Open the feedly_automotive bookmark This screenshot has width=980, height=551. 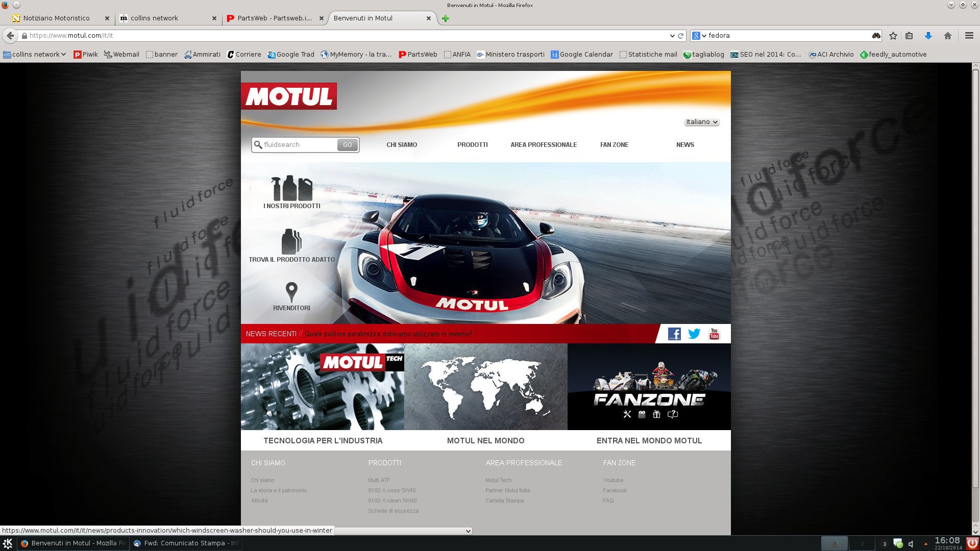pyautogui.click(x=893, y=55)
